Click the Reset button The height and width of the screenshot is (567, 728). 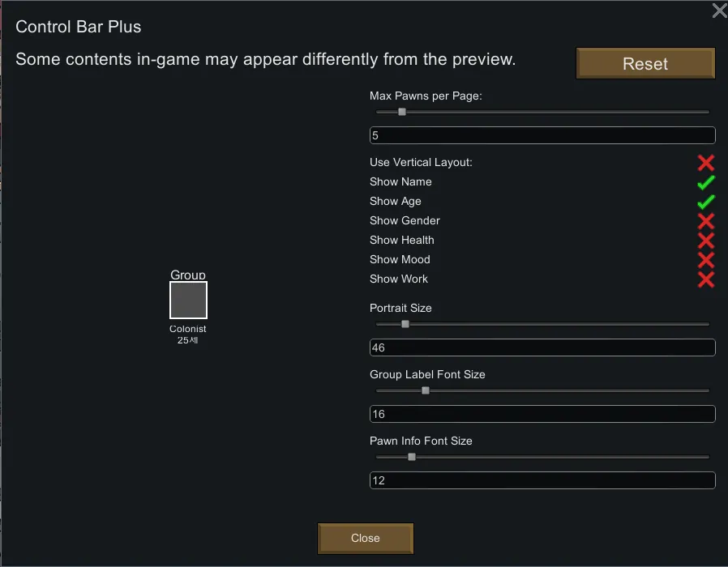tap(645, 64)
